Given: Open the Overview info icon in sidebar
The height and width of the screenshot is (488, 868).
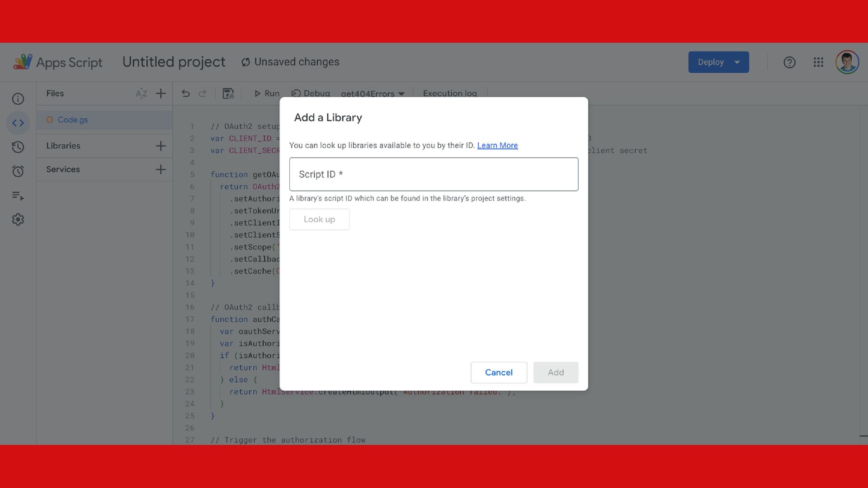Looking at the screenshot, I should click(18, 99).
